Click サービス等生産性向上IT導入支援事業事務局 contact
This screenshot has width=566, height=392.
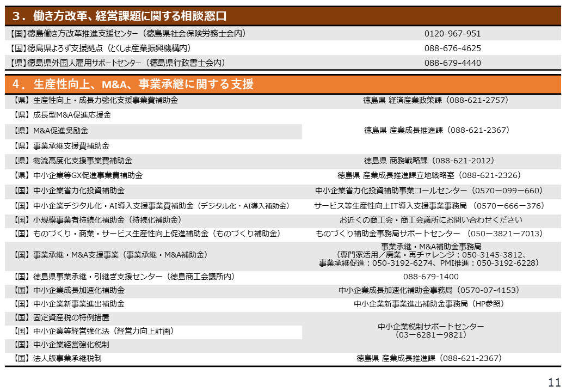click(x=429, y=206)
